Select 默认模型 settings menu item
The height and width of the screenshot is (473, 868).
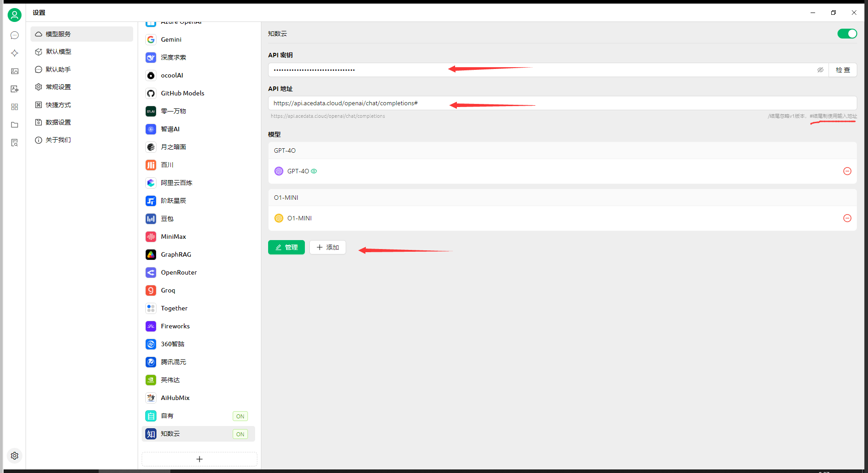point(58,52)
